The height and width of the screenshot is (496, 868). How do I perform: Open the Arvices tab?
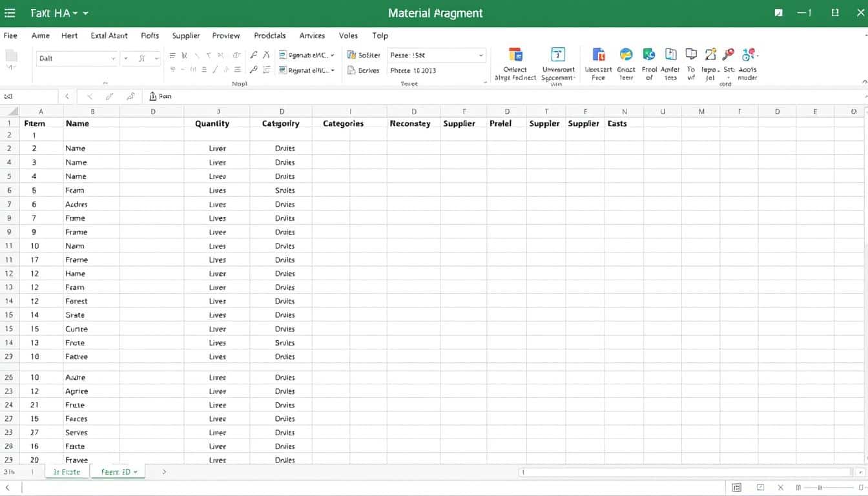coord(311,36)
